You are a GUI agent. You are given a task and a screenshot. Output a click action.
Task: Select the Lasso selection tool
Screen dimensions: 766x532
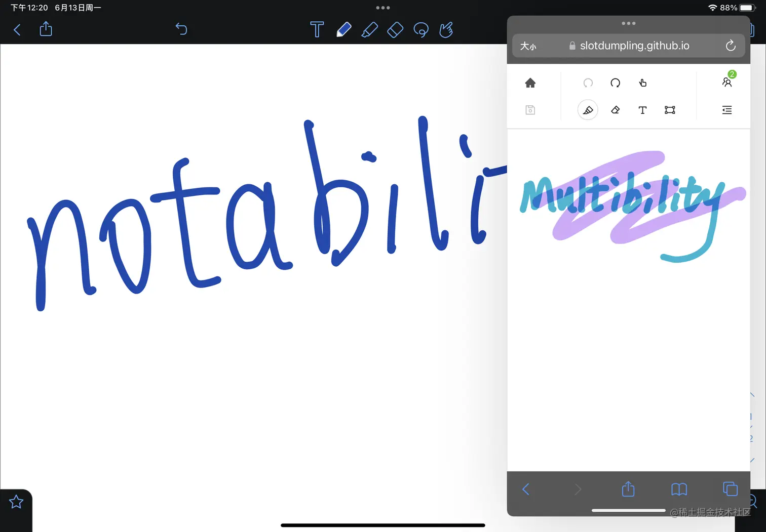(x=421, y=29)
